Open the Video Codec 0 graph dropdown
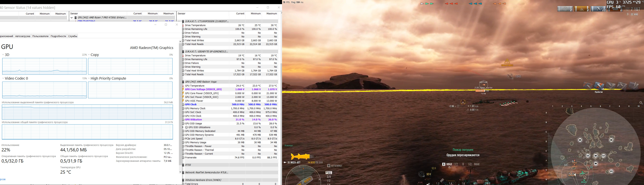644x185 pixels. [3, 78]
